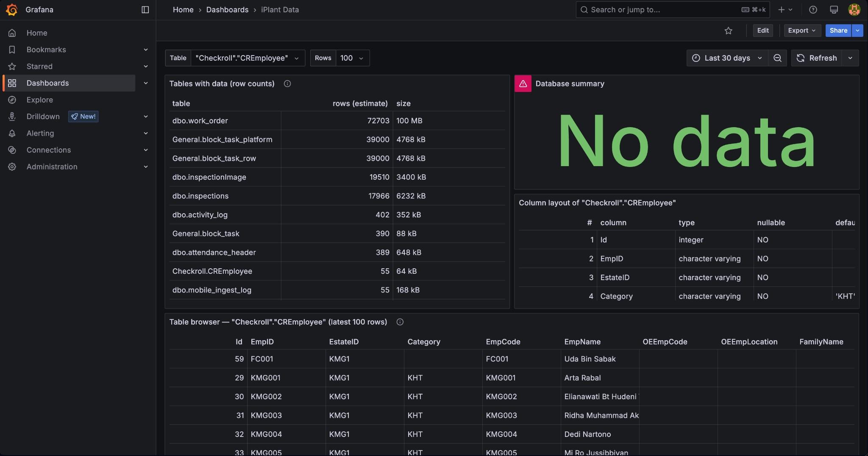Screen dimensions: 868x456
Task: Click the Connections icon in sidebar
Action: 12,150
